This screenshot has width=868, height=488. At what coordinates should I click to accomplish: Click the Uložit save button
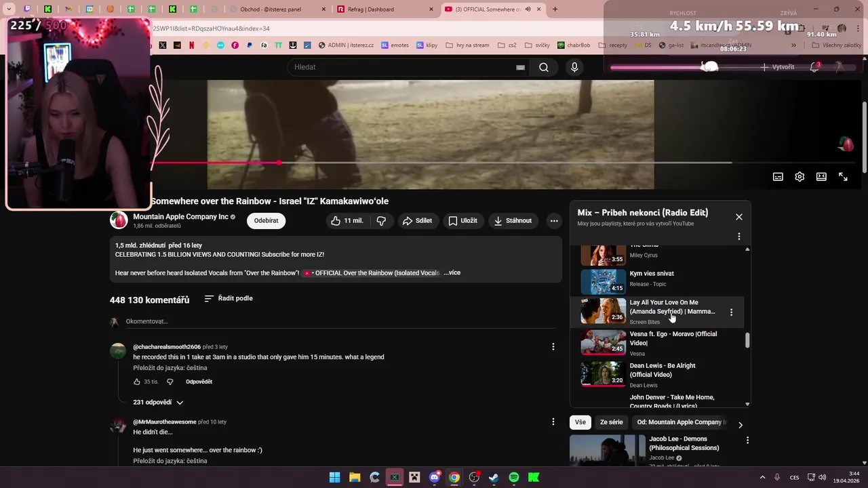(462, 220)
